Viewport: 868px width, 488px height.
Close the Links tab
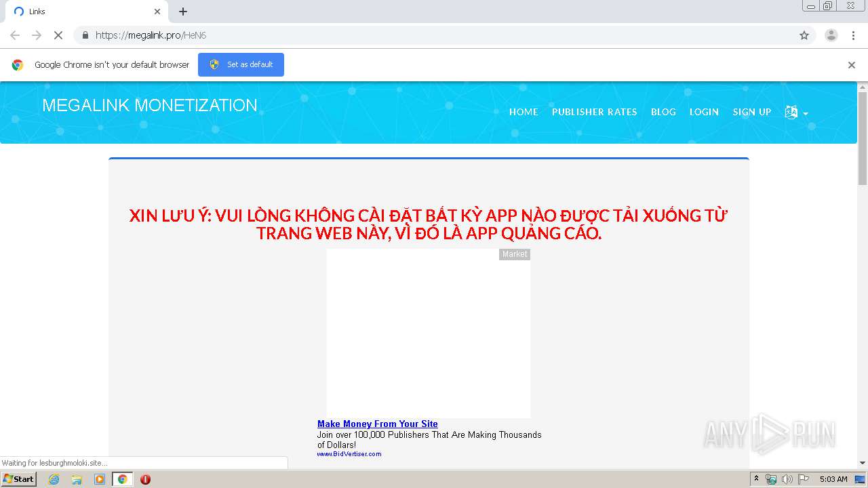click(157, 12)
